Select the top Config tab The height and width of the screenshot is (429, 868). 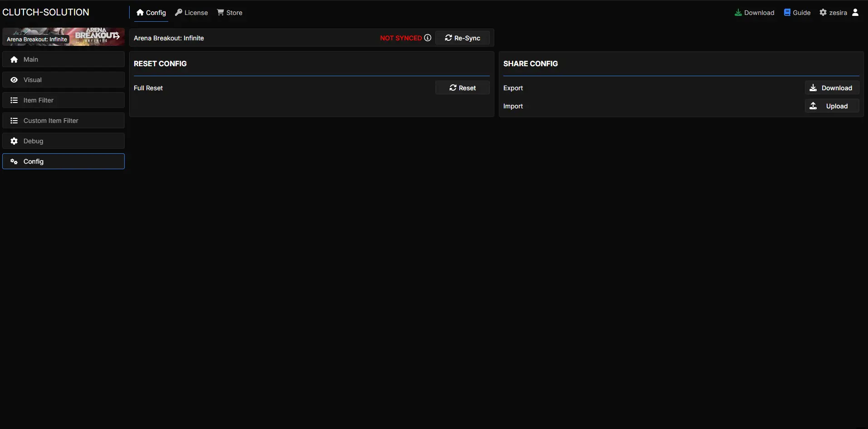click(x=151, y=13)
